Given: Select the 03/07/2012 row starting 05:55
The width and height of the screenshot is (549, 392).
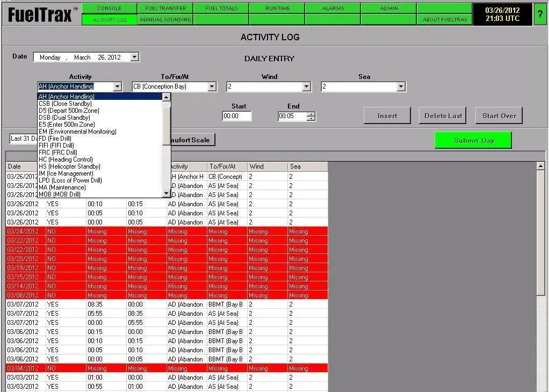Looking at the screenshot, I should 167,313.
